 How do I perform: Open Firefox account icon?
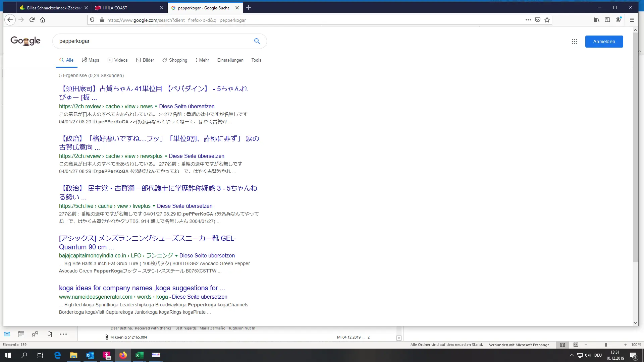click(x=618, y=20)
